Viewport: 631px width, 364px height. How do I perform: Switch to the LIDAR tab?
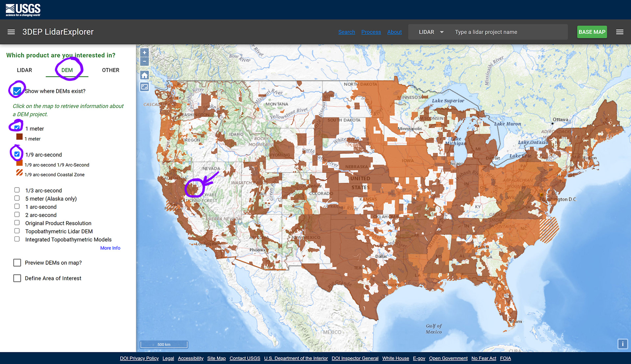(x=24, y=70)
